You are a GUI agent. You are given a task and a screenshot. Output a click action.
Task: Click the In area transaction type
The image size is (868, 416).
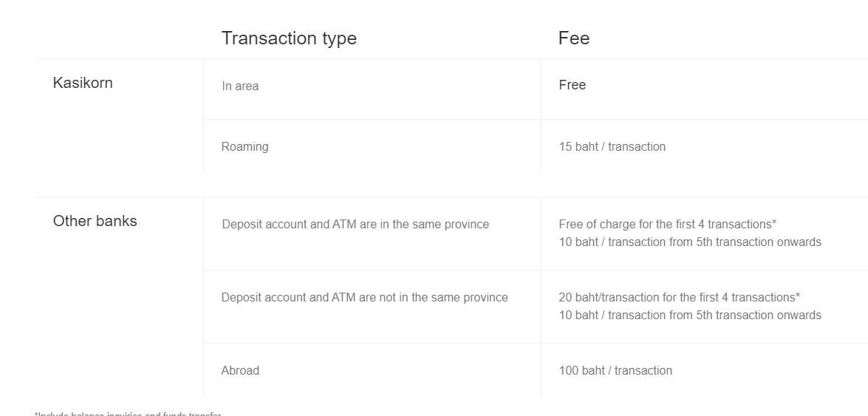click(x=240, y=86)
